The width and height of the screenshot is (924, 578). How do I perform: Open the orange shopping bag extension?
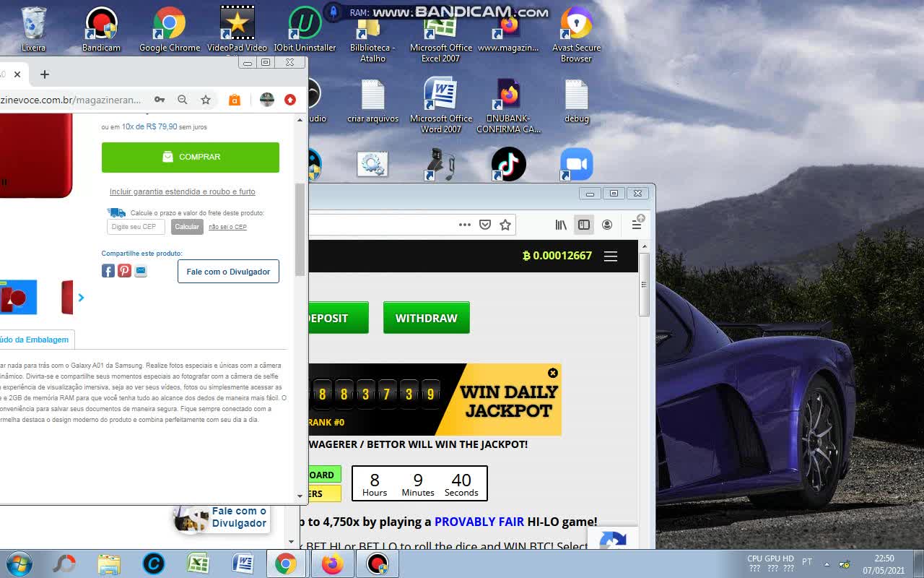pyautogui.click(x=235, y=100)
